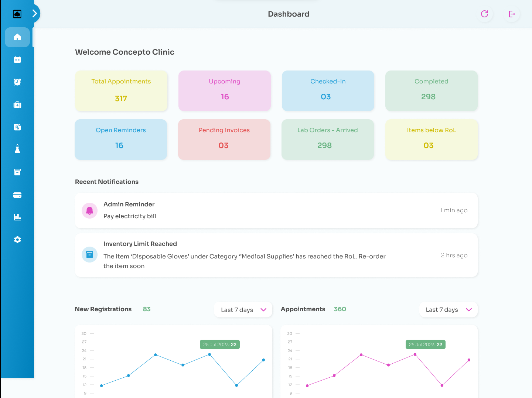The image size is (532, 398).
Task: Select the Home icon in the sidebar
Action: tap(17, 37)
